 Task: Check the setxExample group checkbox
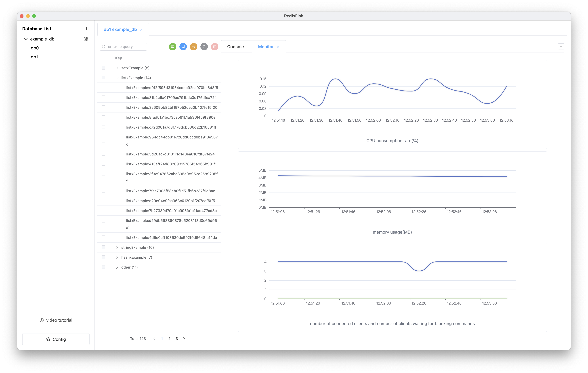(x=104, y=68)
